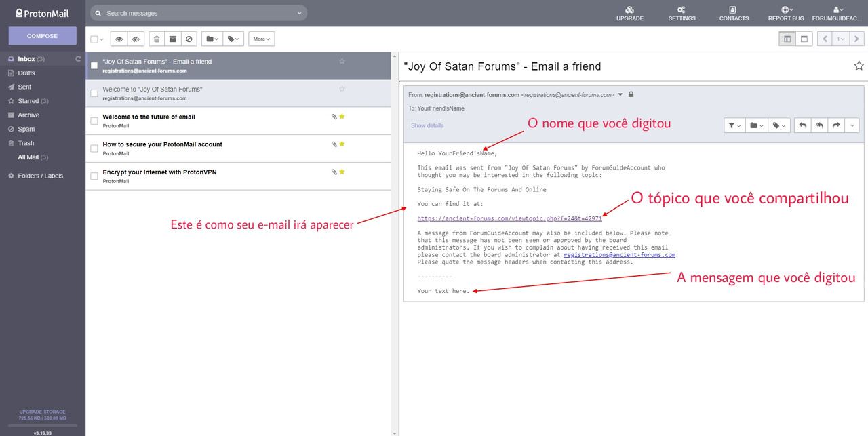
Task: Click Compose button
Action: (x=43, y=36)
